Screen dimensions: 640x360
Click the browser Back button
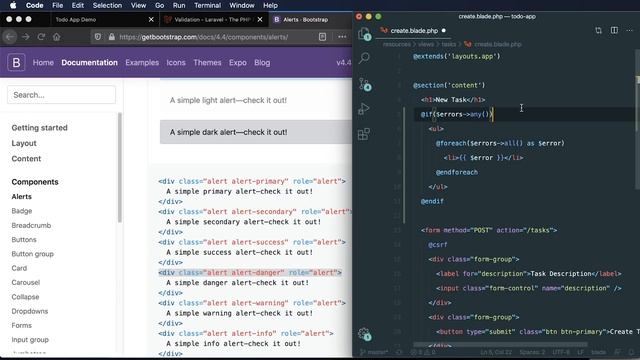[10, 37]
